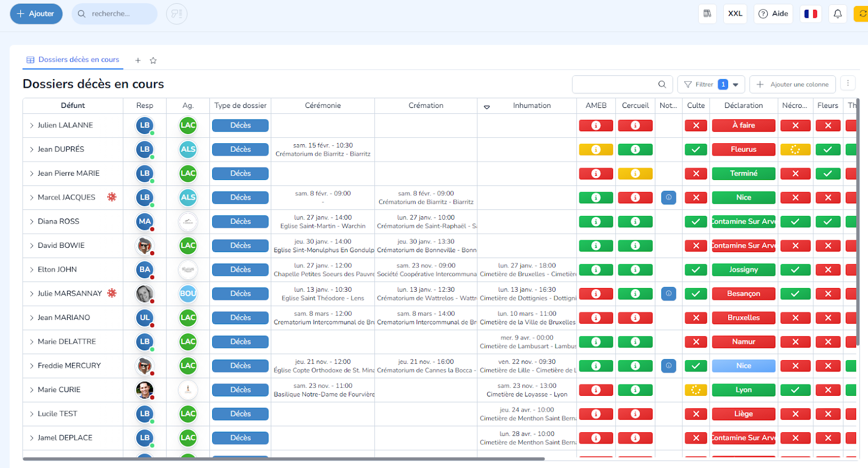Click the orange refresh sync icon
This screenshot has width=868, height=468.
(861, 14)
